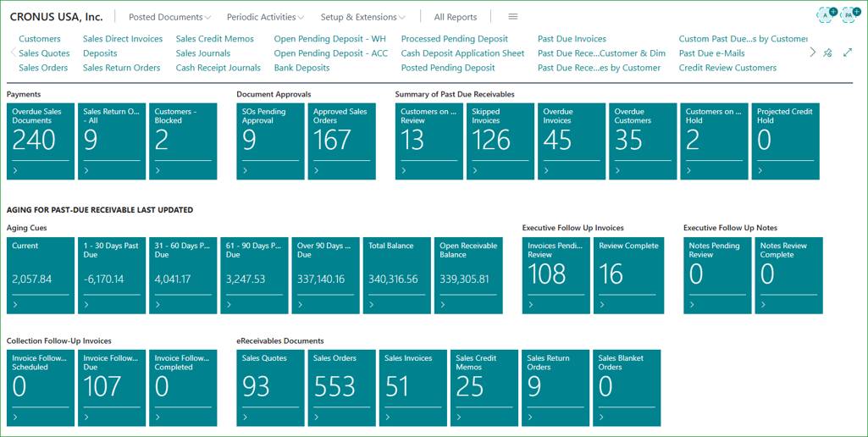
Task: Open the Deposits link
Action: click(100, 53)
